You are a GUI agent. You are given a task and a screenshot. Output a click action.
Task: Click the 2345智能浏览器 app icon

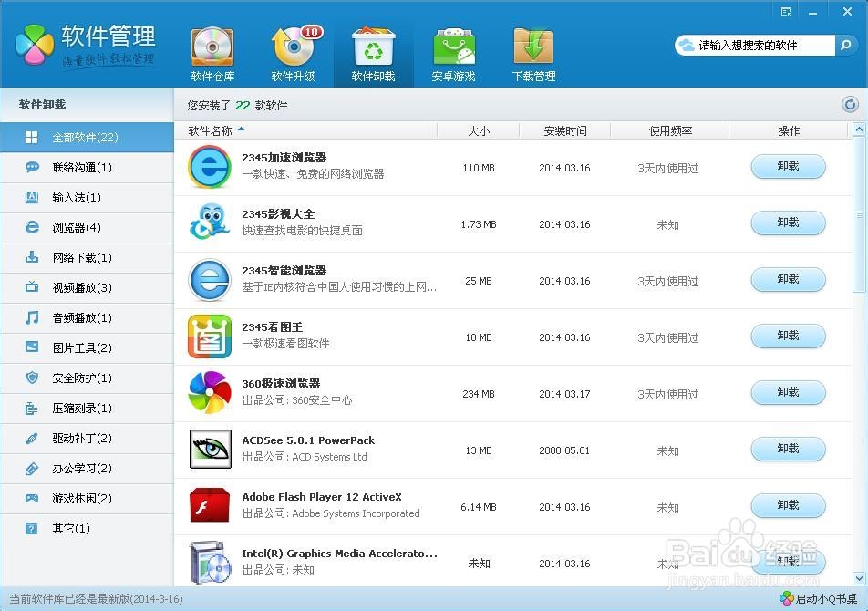[x=210, y=280]
